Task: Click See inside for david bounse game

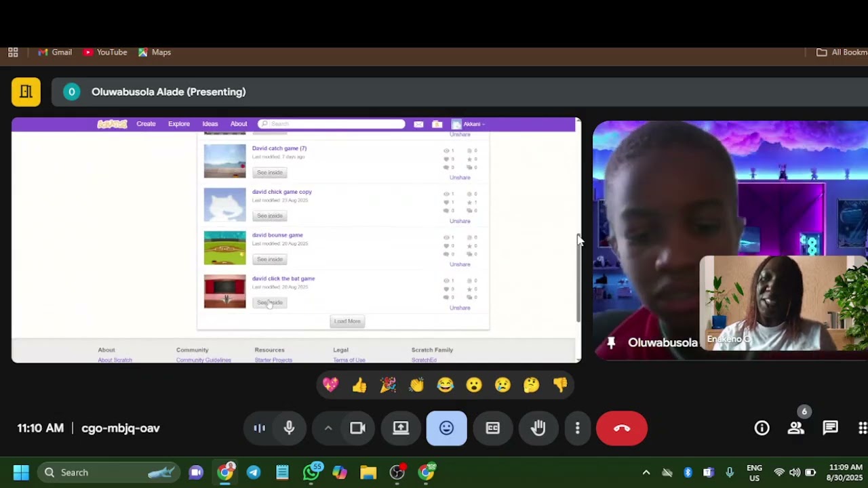Action: [270, 260]
